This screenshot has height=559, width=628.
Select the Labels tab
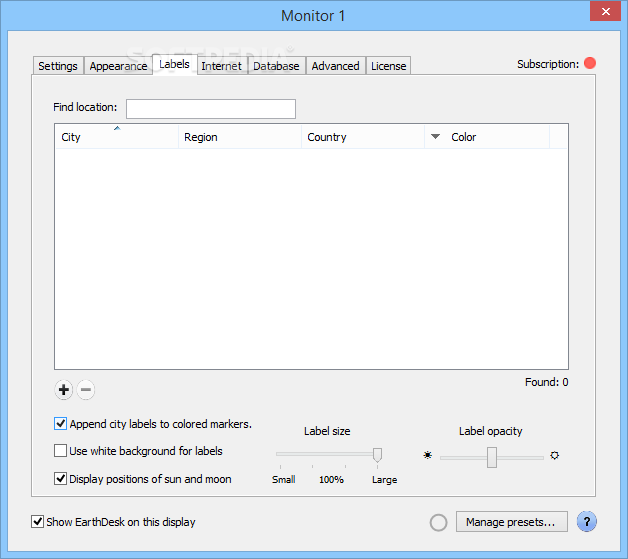tap(174, 64)
